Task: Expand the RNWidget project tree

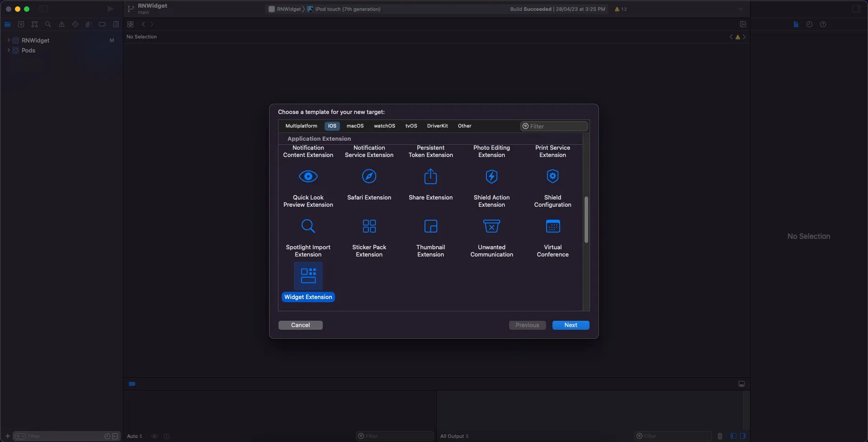Action: [x=9, y=40]
